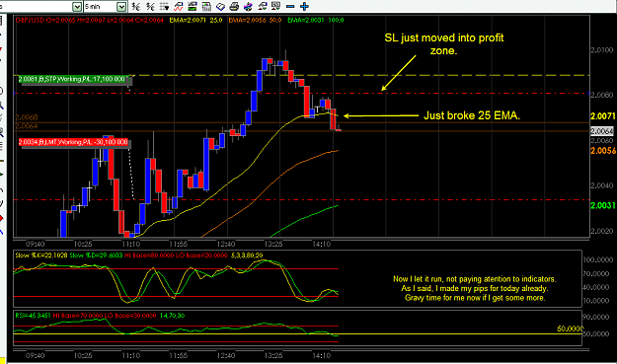Click the 'Just broke 25 EMA.' note

tap(472, 115)
